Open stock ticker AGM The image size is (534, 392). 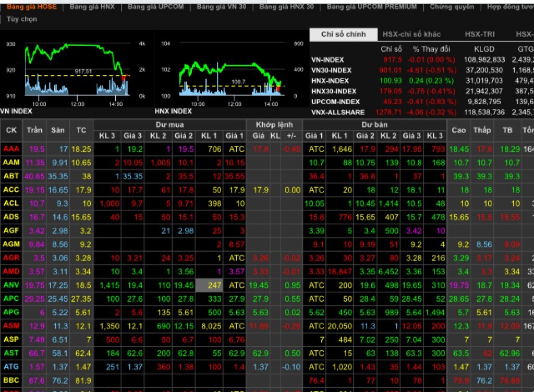tap(11, 244)
